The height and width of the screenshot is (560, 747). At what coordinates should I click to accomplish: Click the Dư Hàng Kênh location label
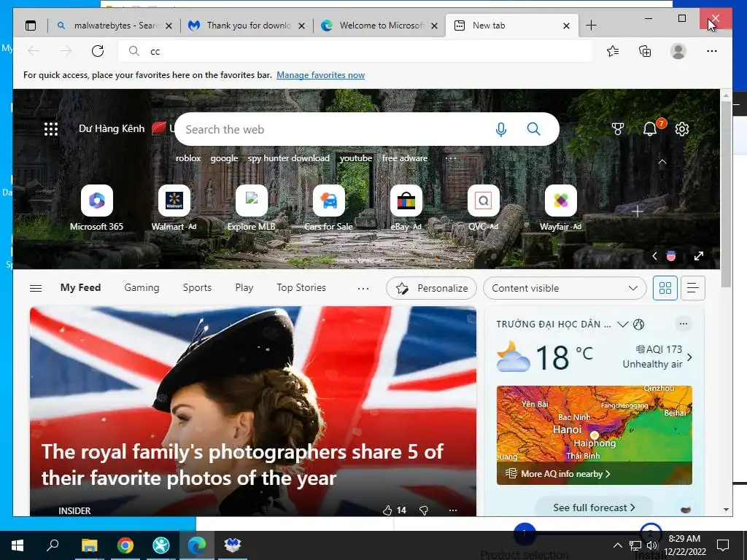(x=112, y=128)
